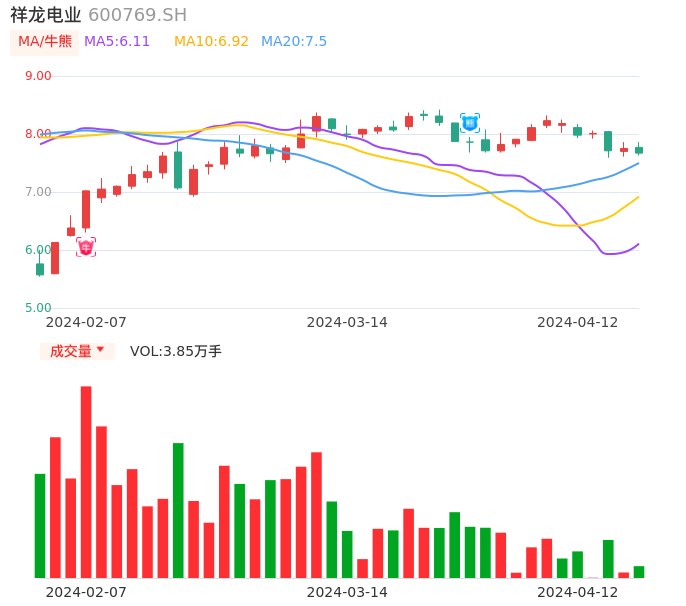Toggle the MA10 moving average legend

(211, 42)
